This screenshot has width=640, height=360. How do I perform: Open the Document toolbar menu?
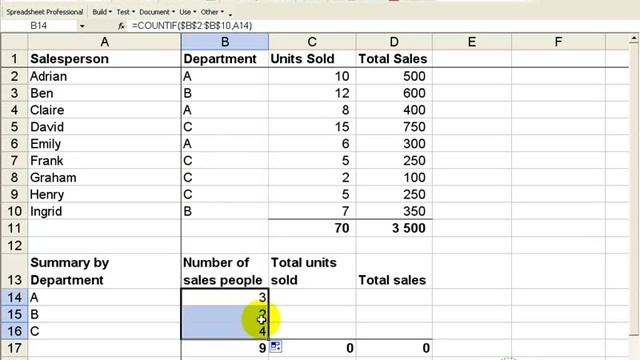[157, 12]
